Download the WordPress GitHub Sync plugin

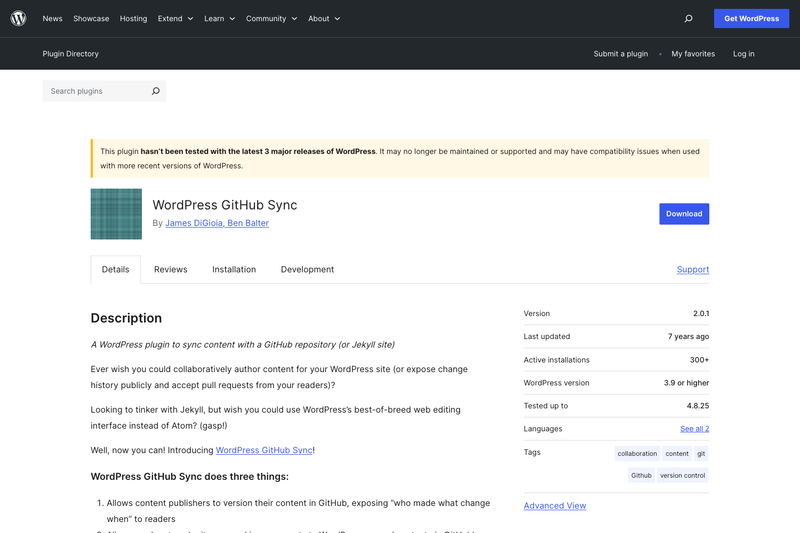pyautogui.click(x=684, y=214)
